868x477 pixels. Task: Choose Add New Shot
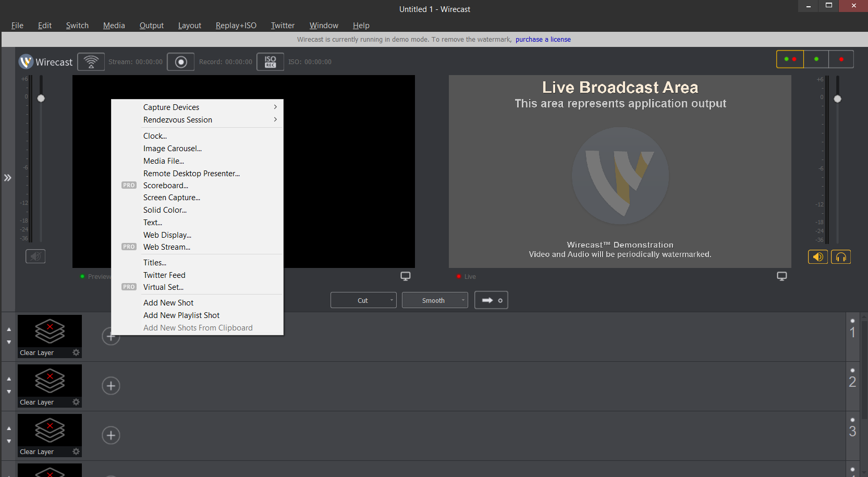point(198,302)
